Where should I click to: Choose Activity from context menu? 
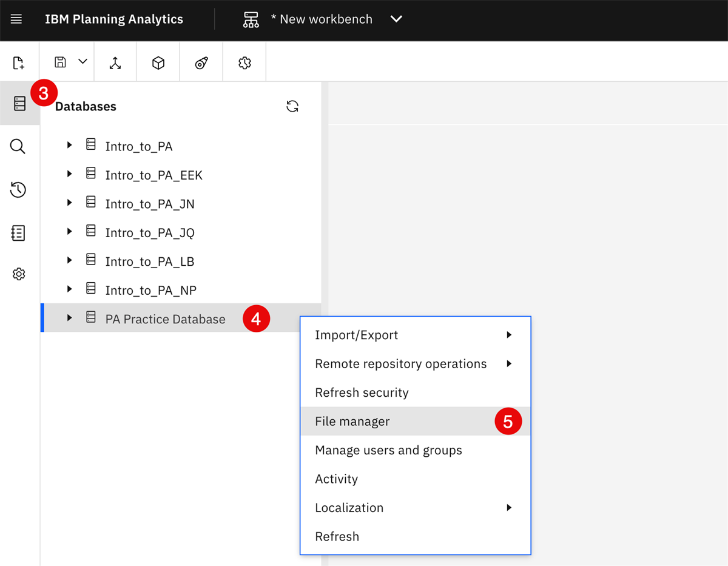click(416, 479)
